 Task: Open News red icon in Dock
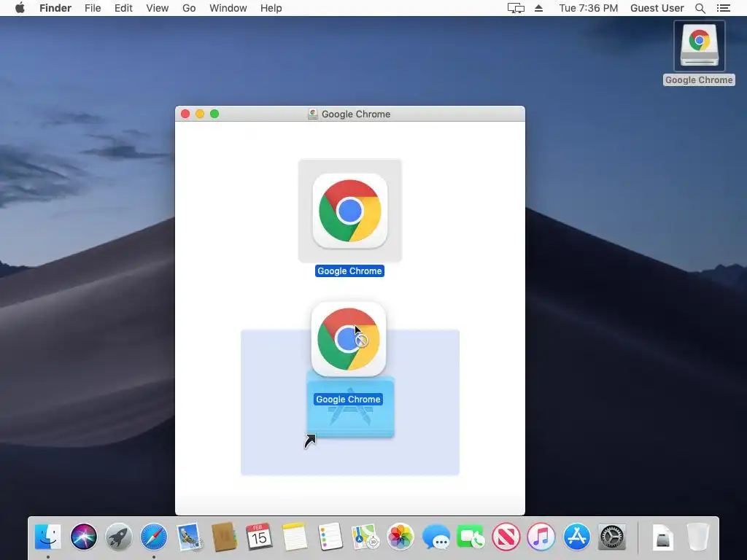(x=506, y=537)
